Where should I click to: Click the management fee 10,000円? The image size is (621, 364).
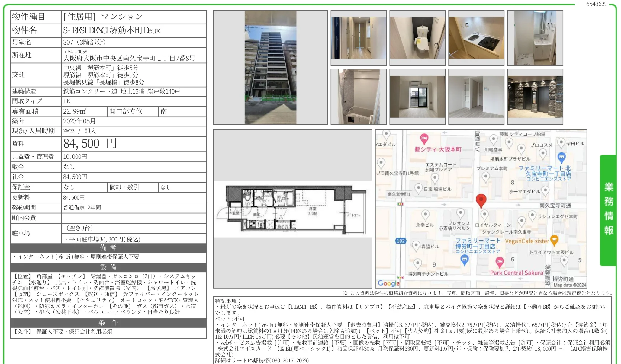tap(75, 157)
